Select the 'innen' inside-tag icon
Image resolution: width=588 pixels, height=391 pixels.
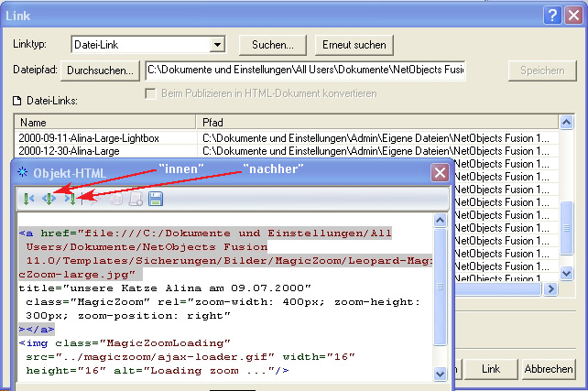pyautogui.click(x=49, y=198)
